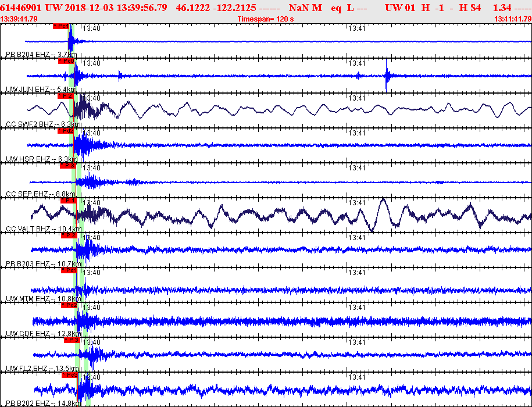Click the '1.34' value in header
This screenshot has height=407, width=532.
(x=502, y=8)
